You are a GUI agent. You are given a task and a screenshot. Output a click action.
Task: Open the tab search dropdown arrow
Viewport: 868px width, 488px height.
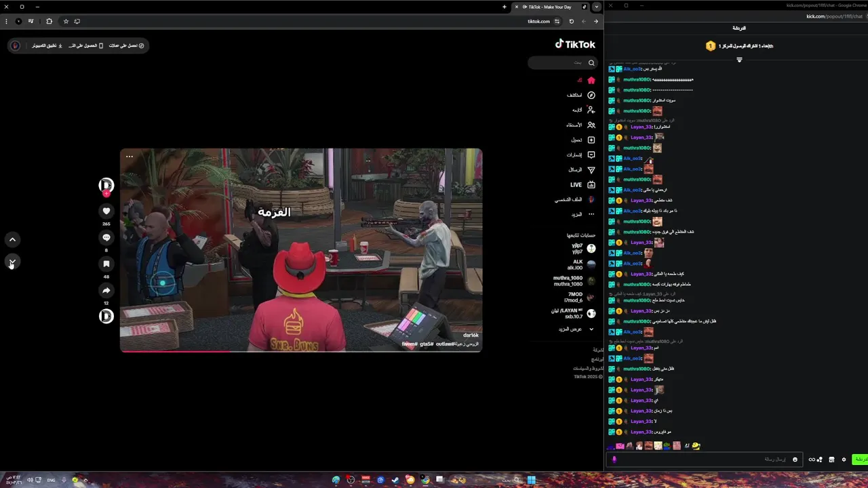click(597, 7)
